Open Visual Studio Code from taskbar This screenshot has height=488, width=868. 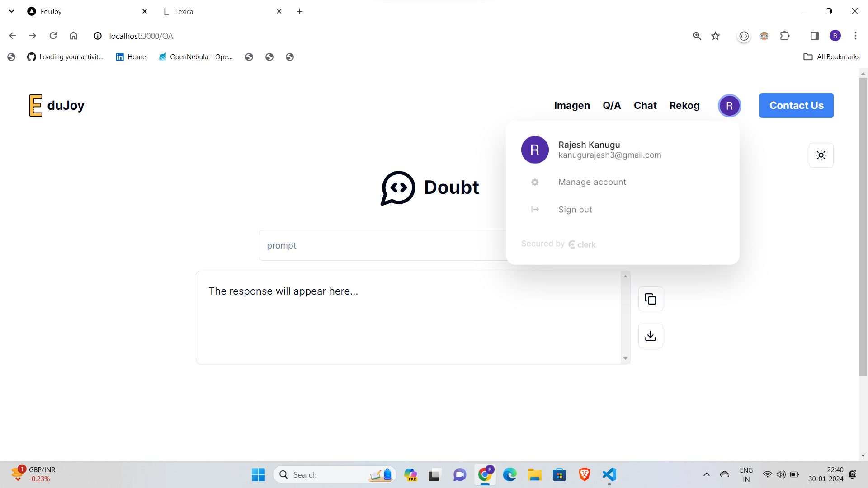click(x=609, y=474)
